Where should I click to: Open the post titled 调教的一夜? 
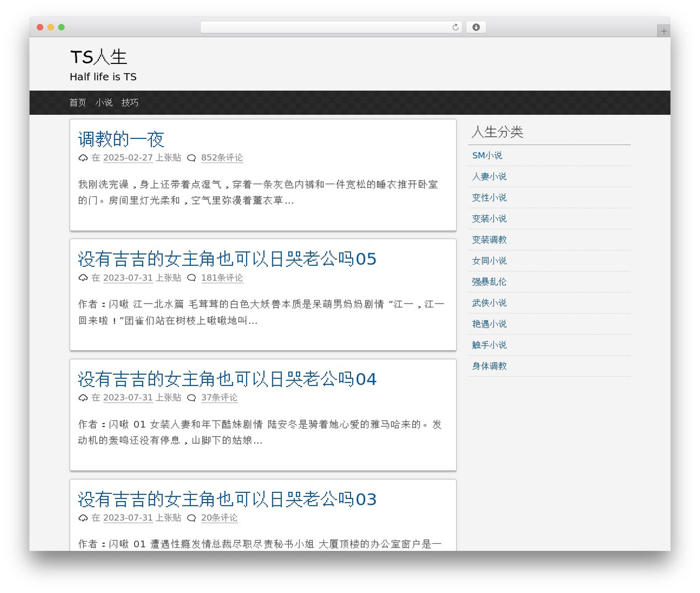[x=121, y=139]
